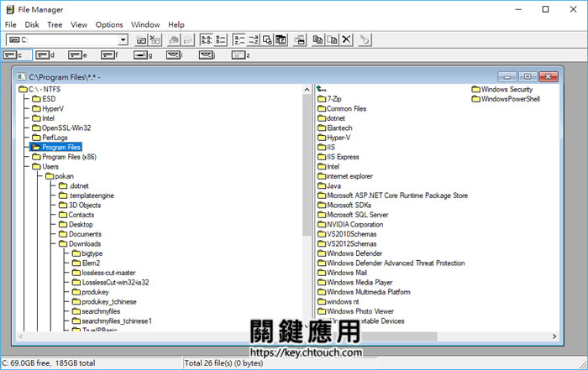Click the Connect Network Drive toolbar icon
The height and width of the screenshot is (370, 588).
pos(141,39)
